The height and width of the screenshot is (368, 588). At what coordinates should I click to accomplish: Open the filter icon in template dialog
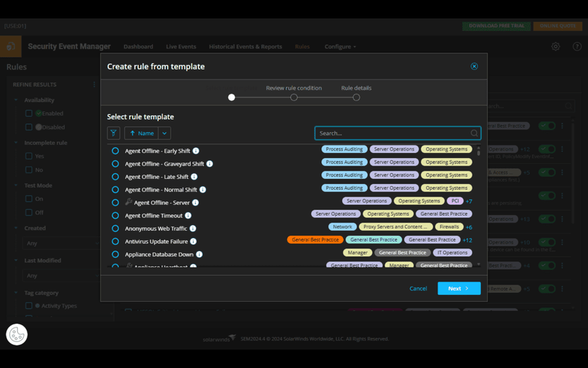113,133
